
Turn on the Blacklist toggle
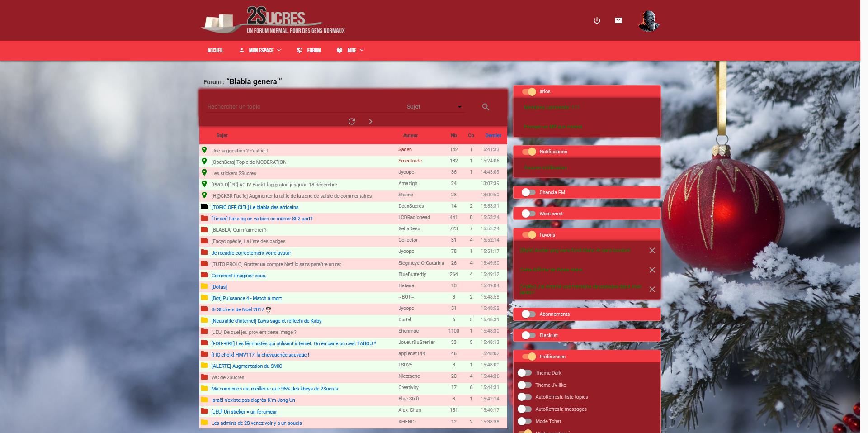(x=528, y=335)
